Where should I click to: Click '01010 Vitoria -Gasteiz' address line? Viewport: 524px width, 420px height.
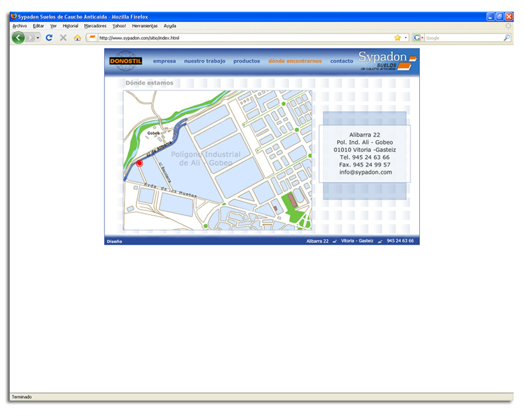click(365, 150)
